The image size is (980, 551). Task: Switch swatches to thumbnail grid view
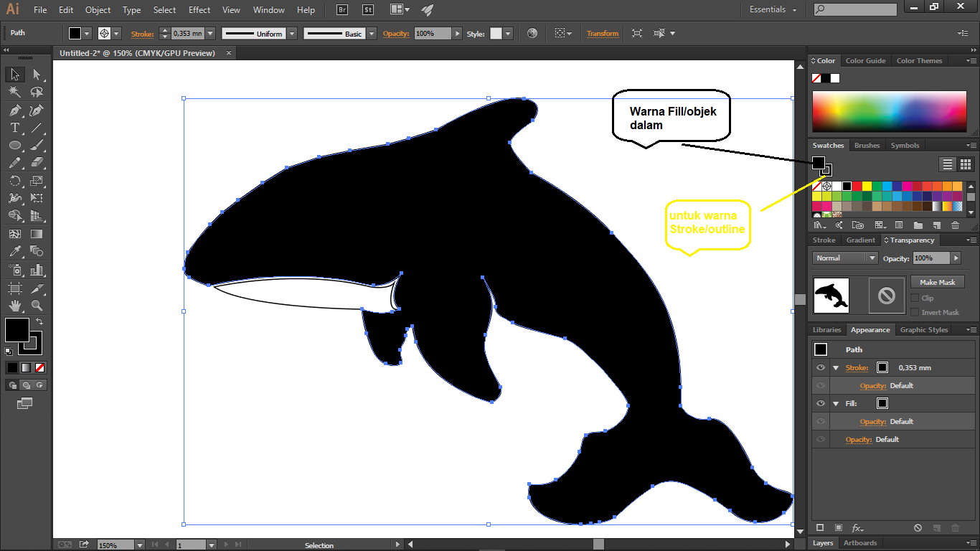point(965,164)
